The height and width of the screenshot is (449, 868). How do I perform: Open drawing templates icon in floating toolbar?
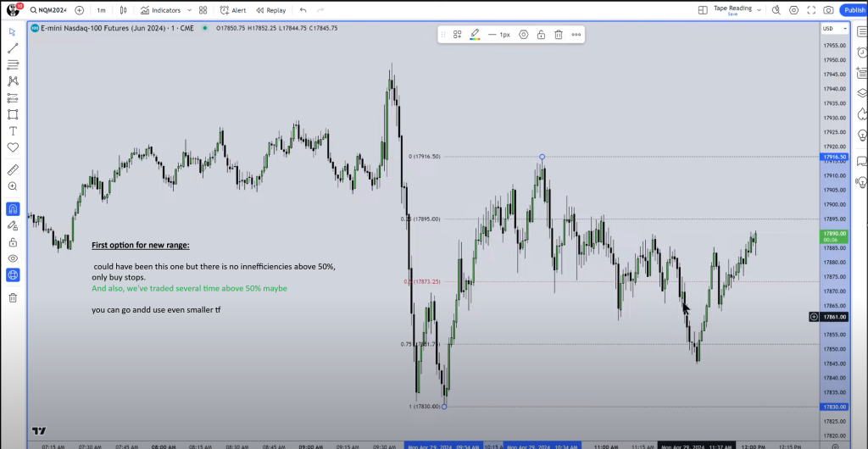457,34
